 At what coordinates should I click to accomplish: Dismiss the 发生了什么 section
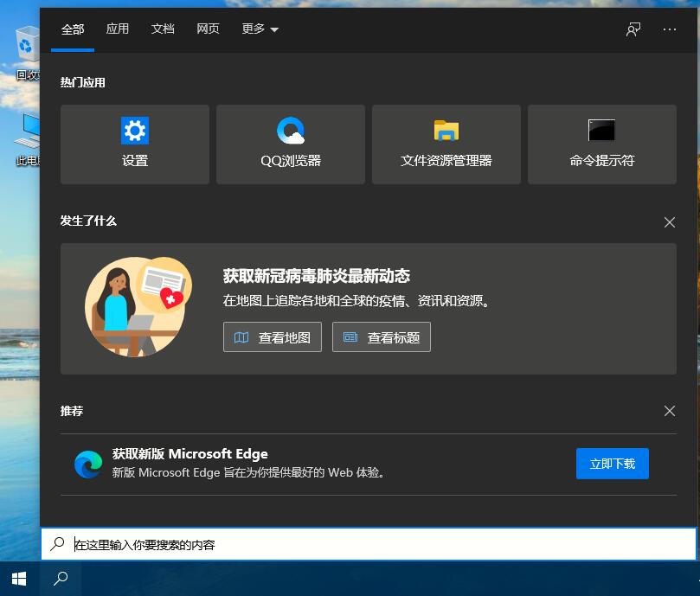tap(669, 222)
